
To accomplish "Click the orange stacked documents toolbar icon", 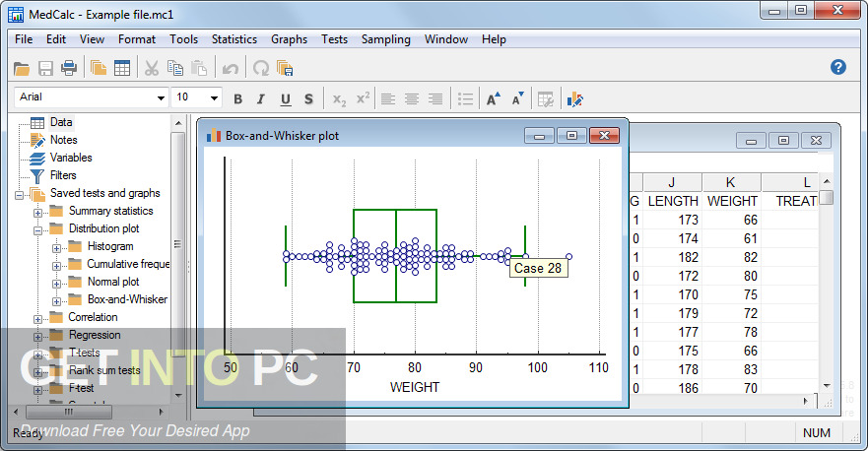I will point(99,68).
